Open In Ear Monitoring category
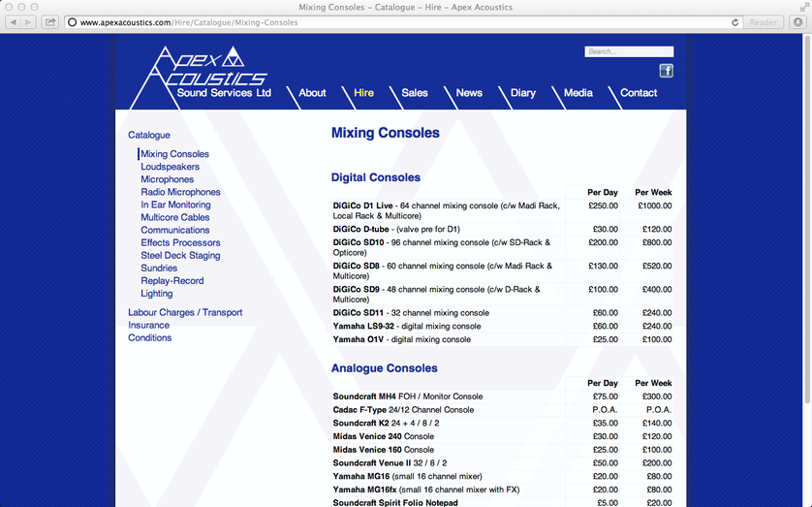The height and width of the screenshot is (507, 812). point(175,205)
